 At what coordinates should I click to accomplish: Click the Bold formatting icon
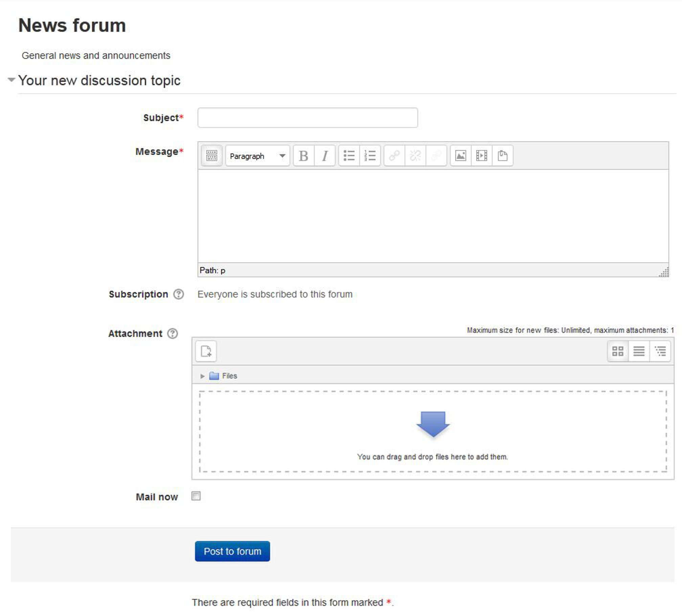(303, 156)
